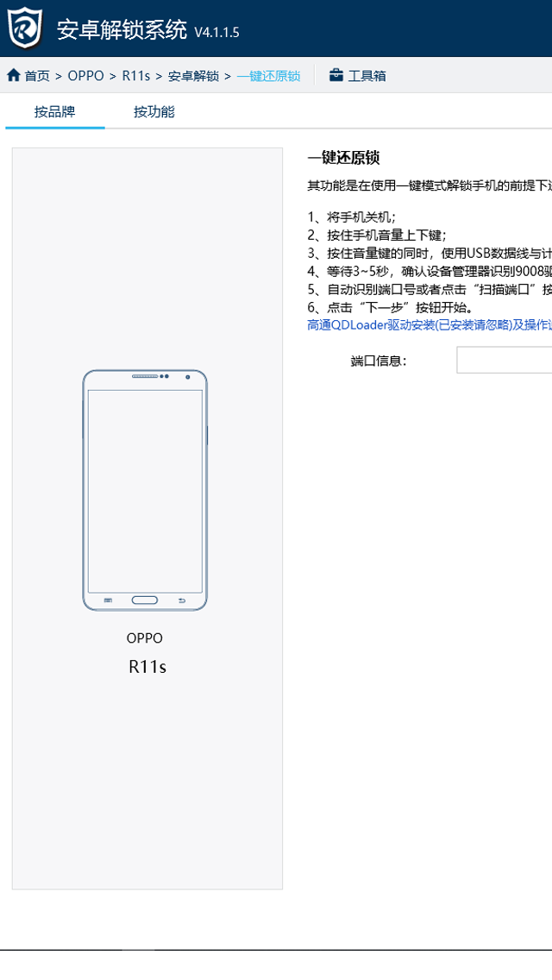Go to 首页 via breadcrumb text
Screen dimensions: 552x980
pos(37,76)
